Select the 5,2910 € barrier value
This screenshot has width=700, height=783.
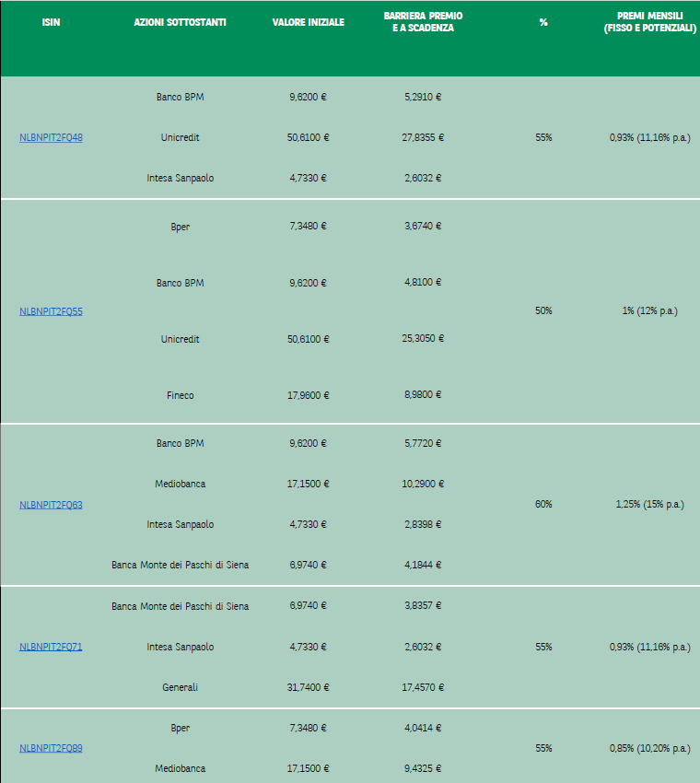coord(423,97)
